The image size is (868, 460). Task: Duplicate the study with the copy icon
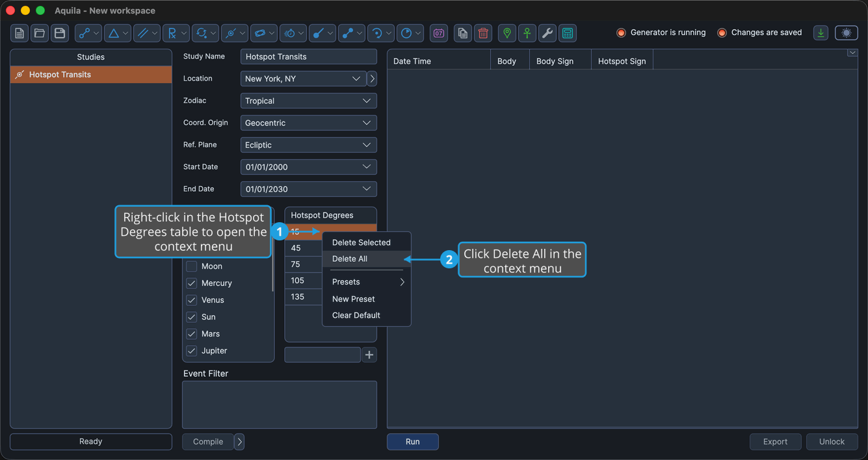(x=463, y=33)
